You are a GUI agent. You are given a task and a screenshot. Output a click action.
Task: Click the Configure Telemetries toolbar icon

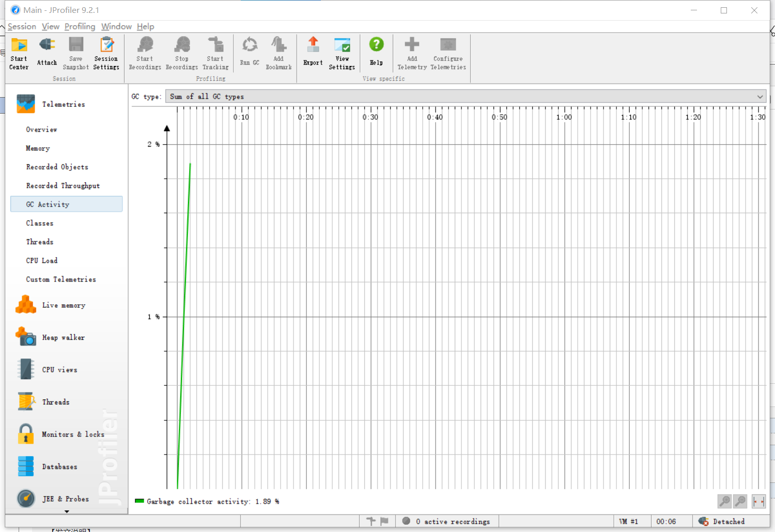tap(448, 53)
